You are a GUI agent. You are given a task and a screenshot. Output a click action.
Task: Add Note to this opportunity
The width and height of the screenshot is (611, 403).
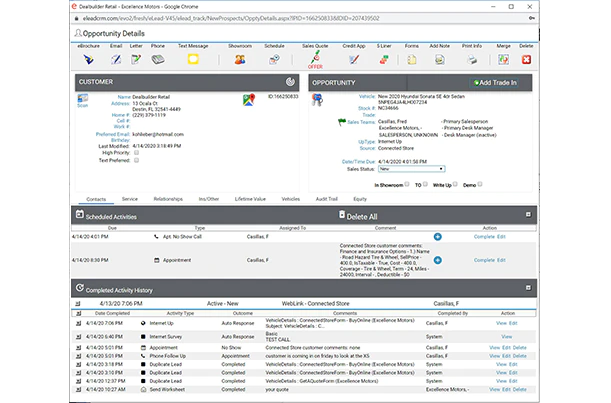(x=440, y=59)
